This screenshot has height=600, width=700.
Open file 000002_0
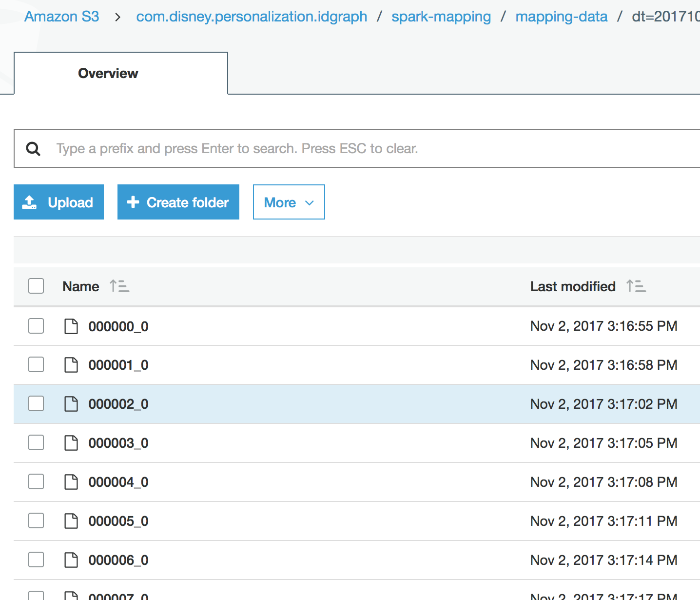(x=118, y=404)
